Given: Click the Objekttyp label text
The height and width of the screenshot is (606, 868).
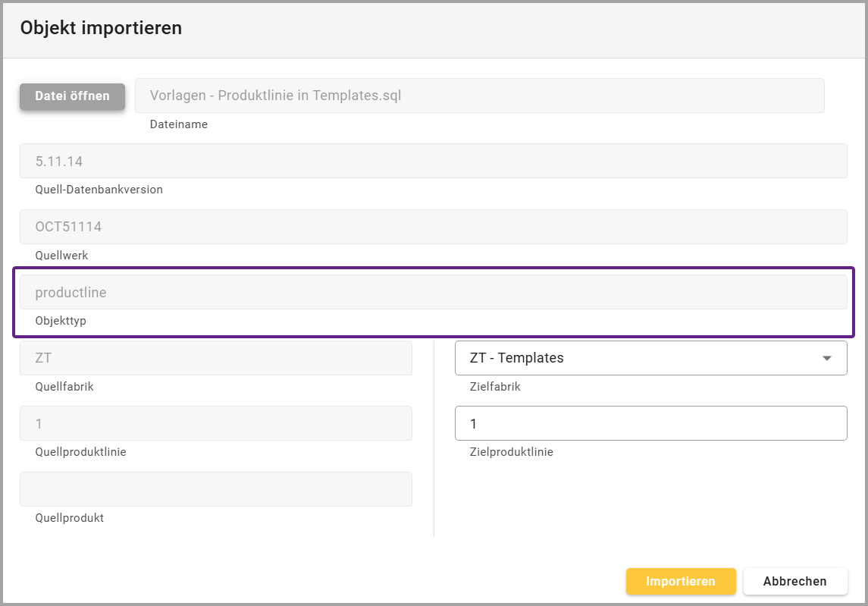Looking at the screenshot, I should [x=61, y=321].
